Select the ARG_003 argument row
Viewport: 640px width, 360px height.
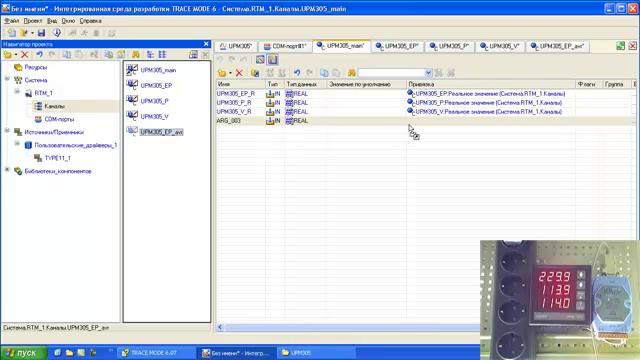426,121
